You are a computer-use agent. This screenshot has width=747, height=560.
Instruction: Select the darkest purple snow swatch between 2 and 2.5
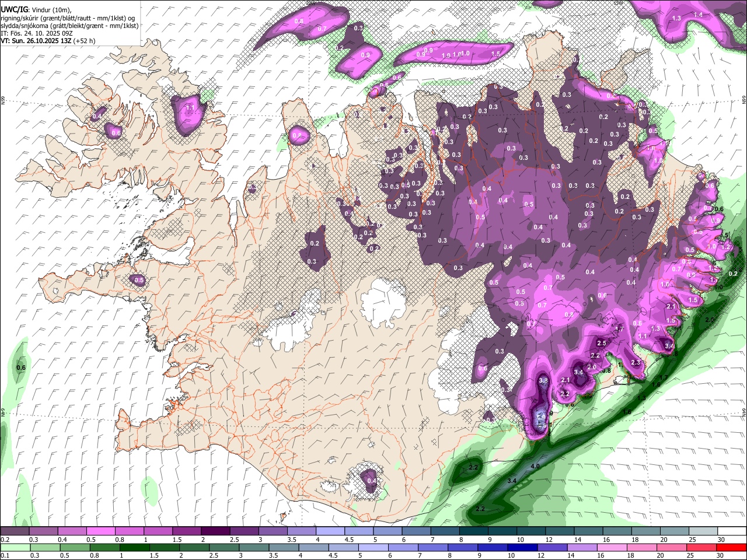point(215,531)
